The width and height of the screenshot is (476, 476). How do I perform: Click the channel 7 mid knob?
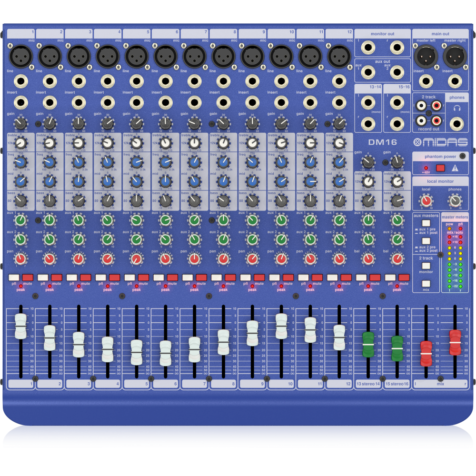[194, 181]
